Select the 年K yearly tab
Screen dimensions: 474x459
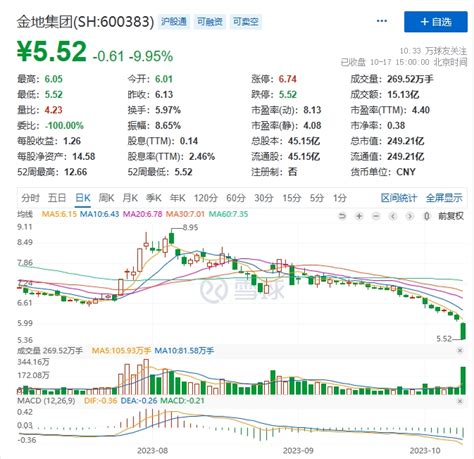point(177,198)
